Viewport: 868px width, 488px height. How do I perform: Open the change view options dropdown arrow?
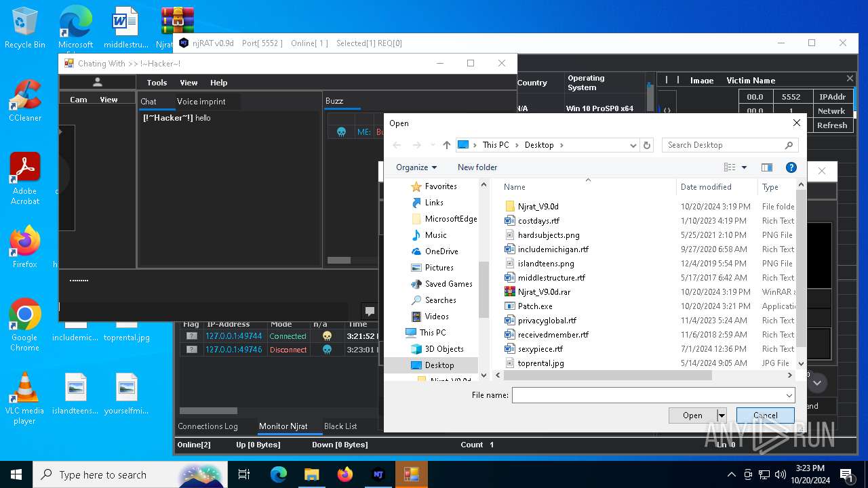[x=744, y=167]
